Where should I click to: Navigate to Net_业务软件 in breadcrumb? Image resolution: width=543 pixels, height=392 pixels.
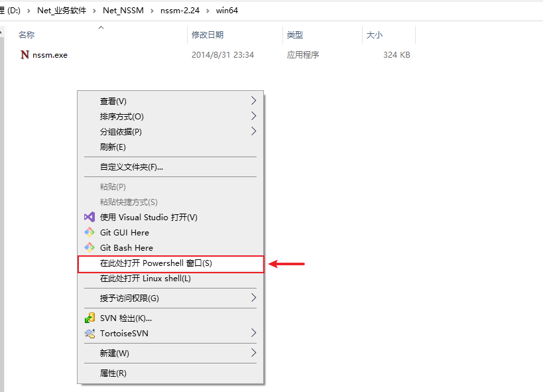(62, 11)
